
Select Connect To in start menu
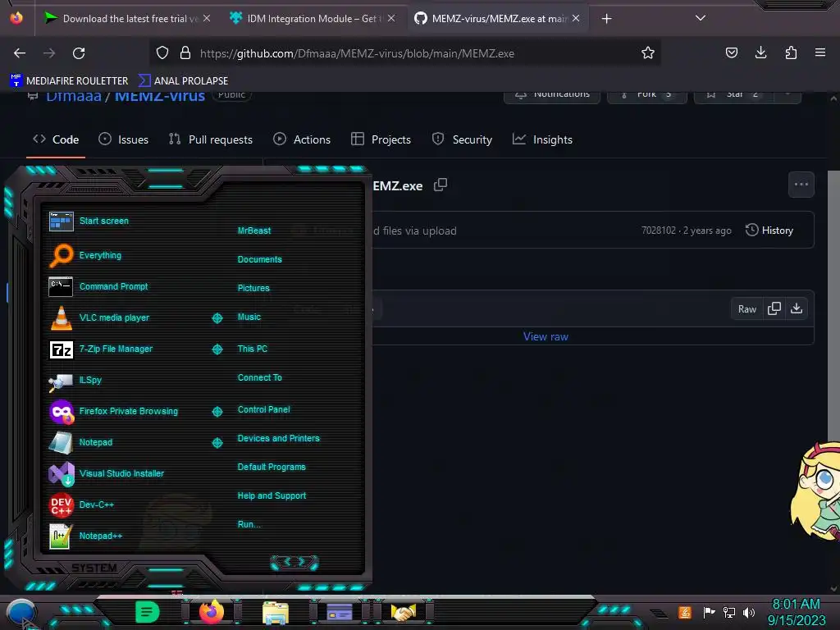coord(259,377)
